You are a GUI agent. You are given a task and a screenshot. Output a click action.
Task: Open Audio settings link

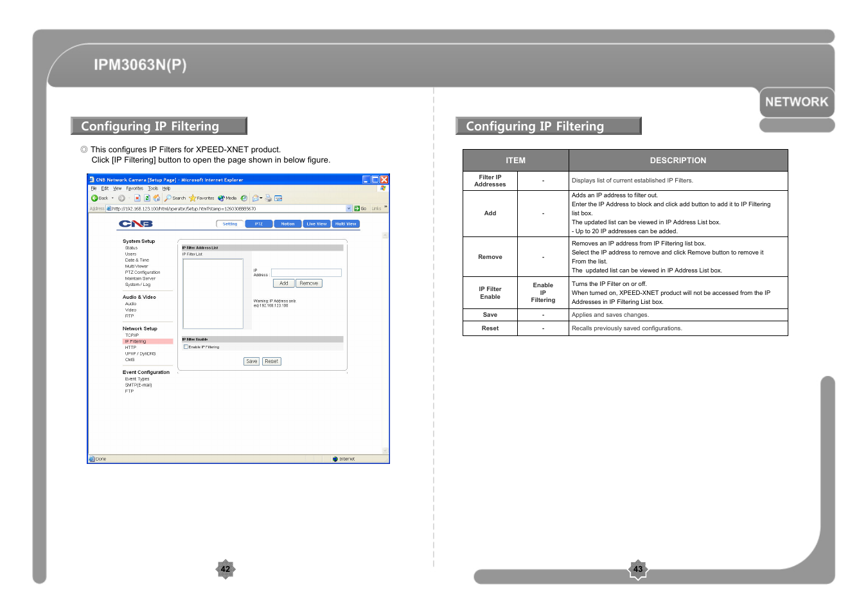pyautogui.click(x=130, y=304)
